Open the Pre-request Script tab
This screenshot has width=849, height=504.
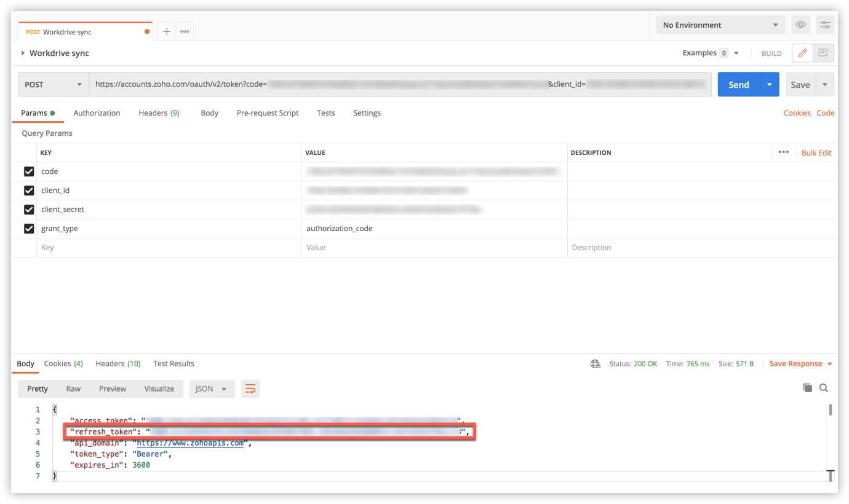click(268, 113)
